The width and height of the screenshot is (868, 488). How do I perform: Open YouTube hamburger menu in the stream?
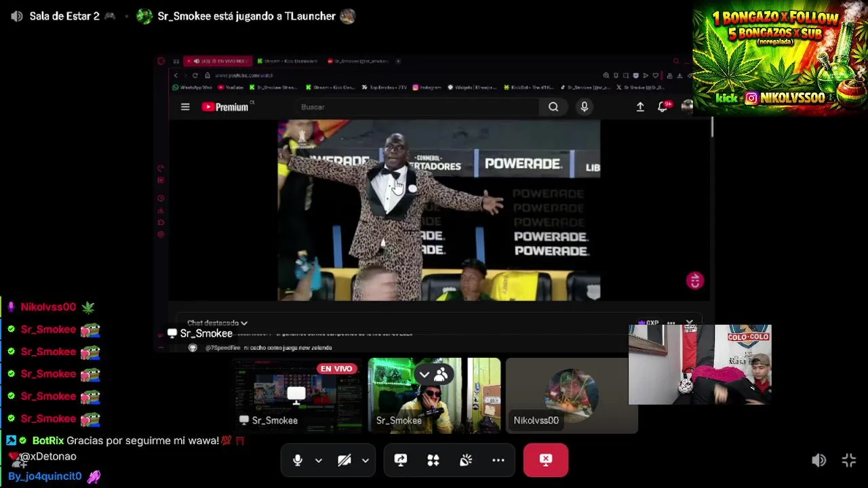185,106
